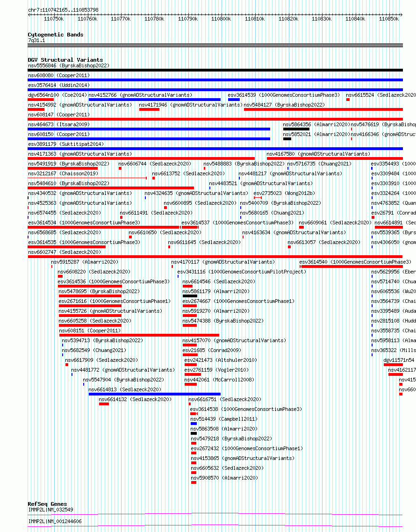Select nsv5400709 (ByrskaBishop2022) label
Viewport: 416px width, 532px height.
280,203
